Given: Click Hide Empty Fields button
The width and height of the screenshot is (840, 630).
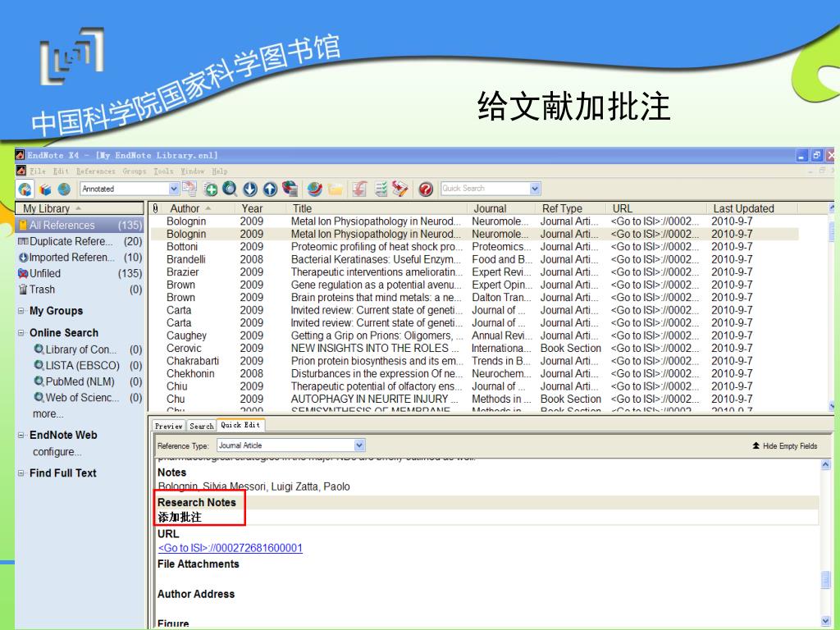Looking at the screenshot, I should coord(785,445).
